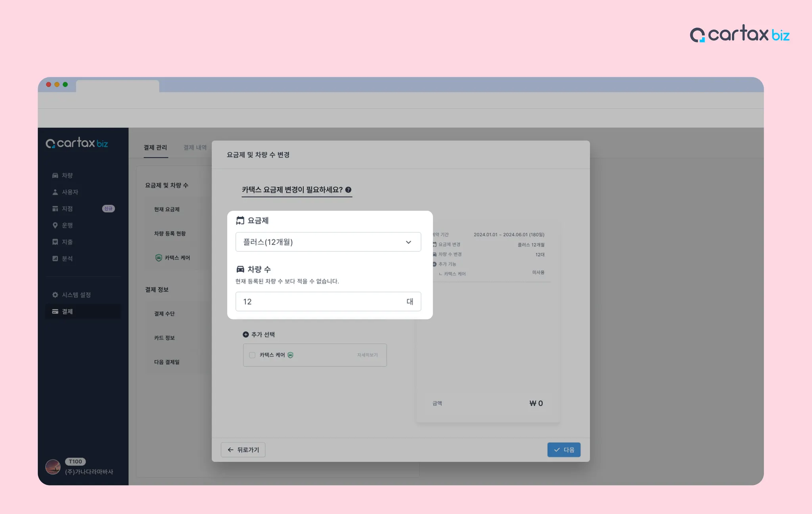Click the cartax biz logo in sidebar
Viewport: 812px width, 514px height.
click(x=77, y=143)
